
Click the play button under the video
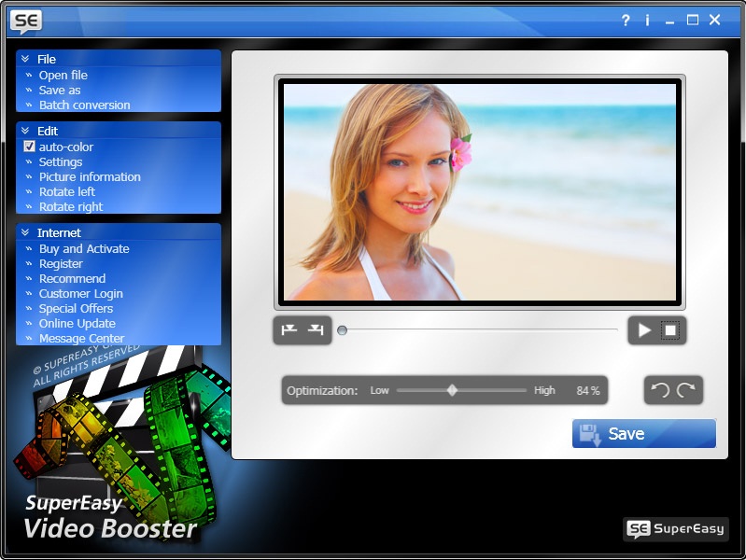pyautogui.click(x=644, y=329)
